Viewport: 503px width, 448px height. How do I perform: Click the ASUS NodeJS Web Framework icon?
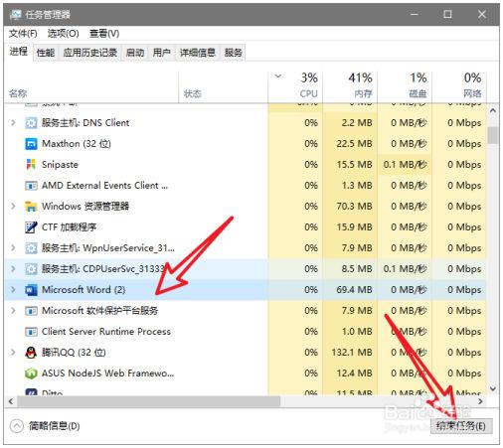pos(31,373)
